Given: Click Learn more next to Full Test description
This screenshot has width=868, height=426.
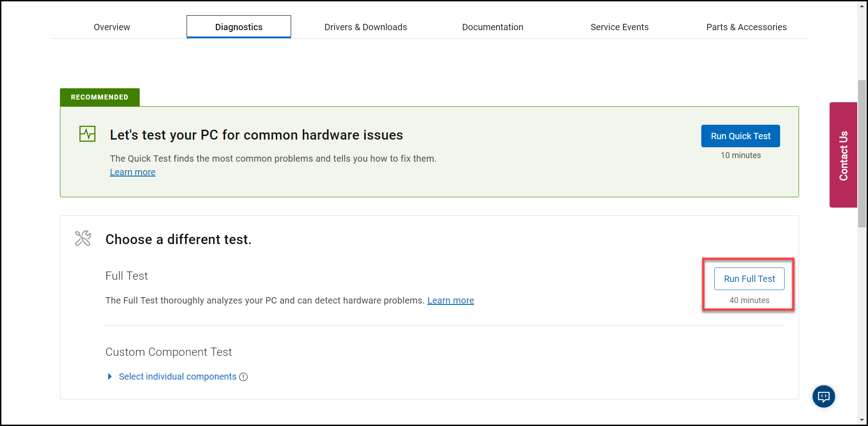Looking at the screenshot, I should point(450,300).
